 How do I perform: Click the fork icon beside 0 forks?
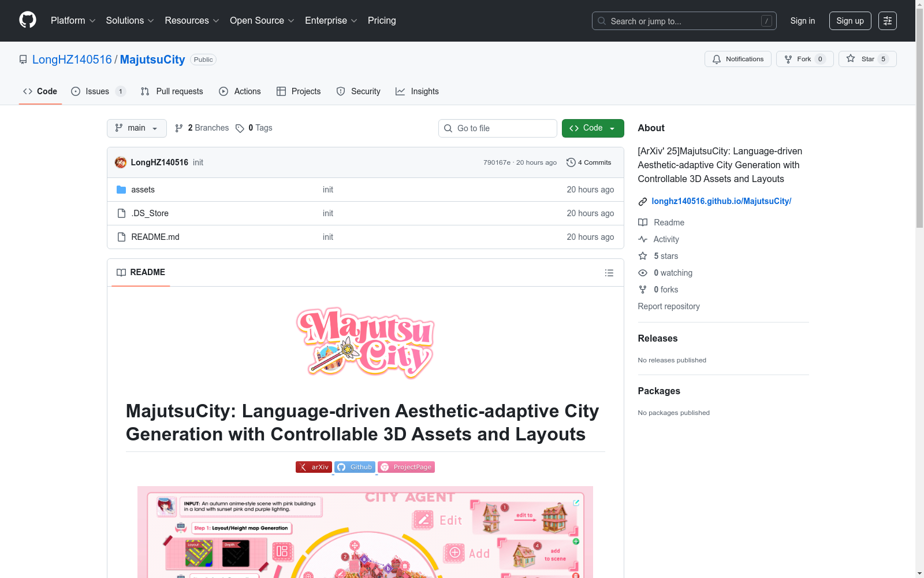(643, 290)
